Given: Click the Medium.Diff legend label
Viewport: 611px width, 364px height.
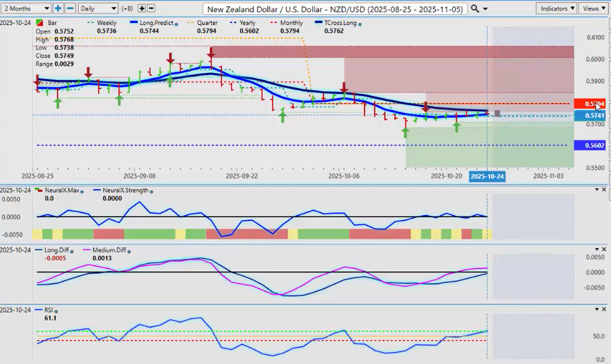Looking at the screenshot, I should click(x=112, y=250).
